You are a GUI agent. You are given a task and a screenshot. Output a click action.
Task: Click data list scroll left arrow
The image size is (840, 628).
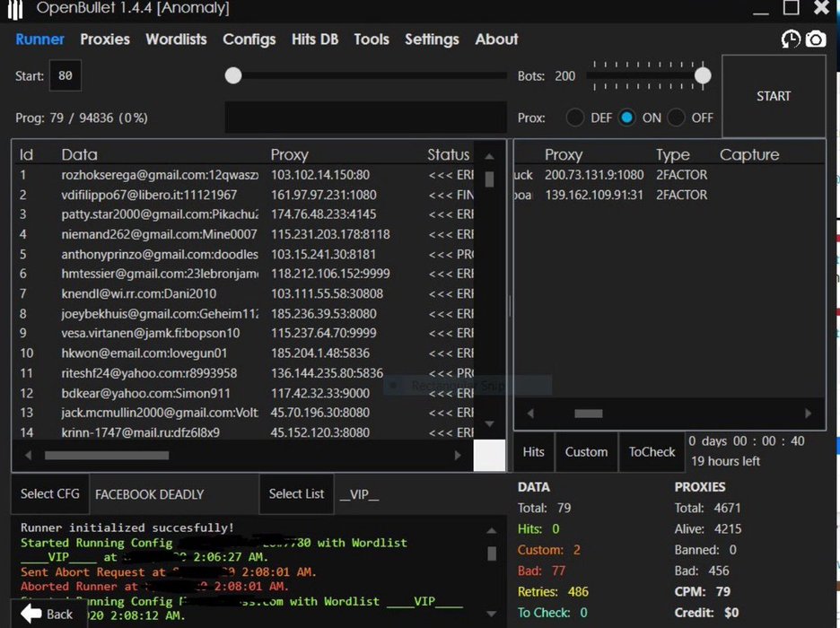click(x=29, y=455)
